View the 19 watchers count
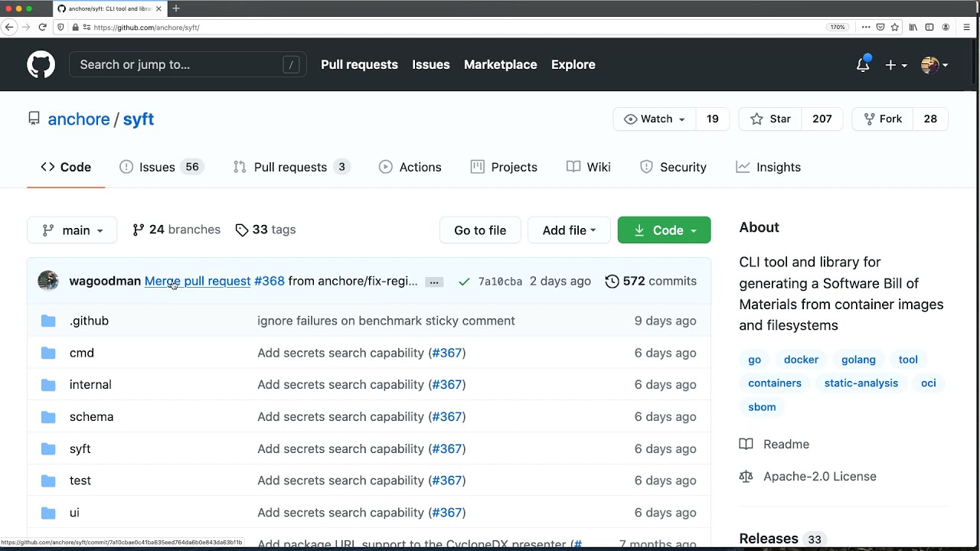 pos(712,119)
